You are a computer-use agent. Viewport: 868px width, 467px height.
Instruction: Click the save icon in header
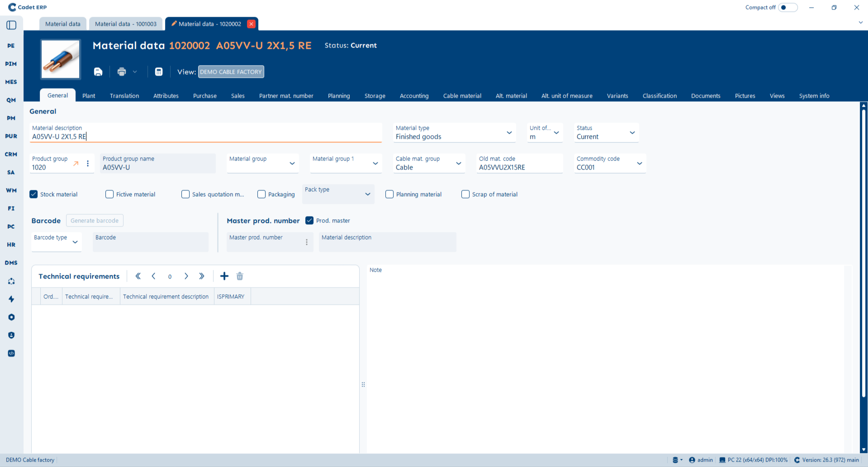point(98,72)
